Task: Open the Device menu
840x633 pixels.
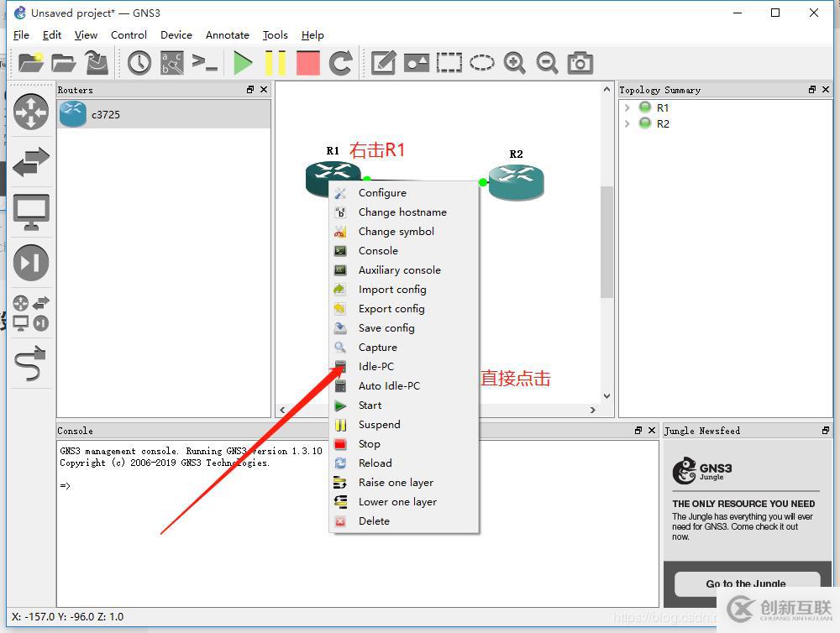Action: [176, 34]
